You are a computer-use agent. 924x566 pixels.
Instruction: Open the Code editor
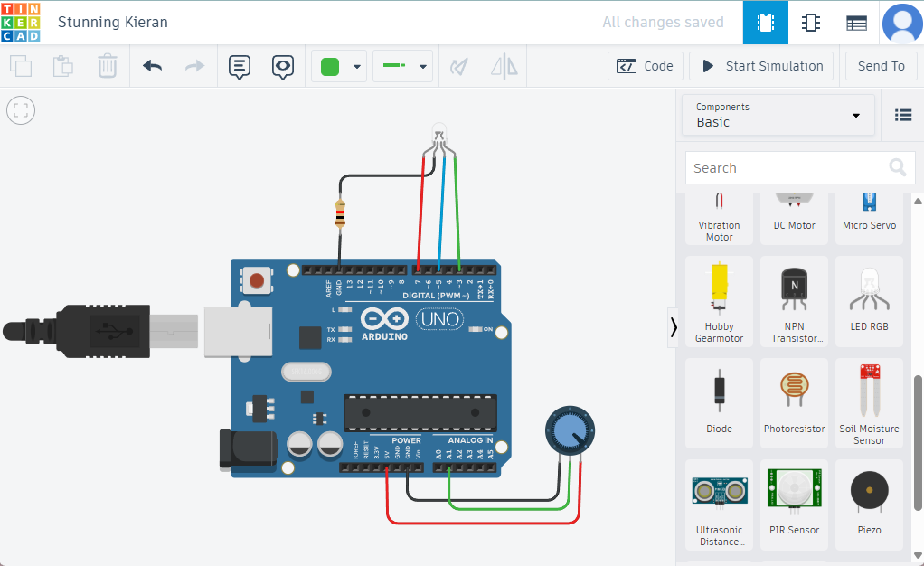646,66
